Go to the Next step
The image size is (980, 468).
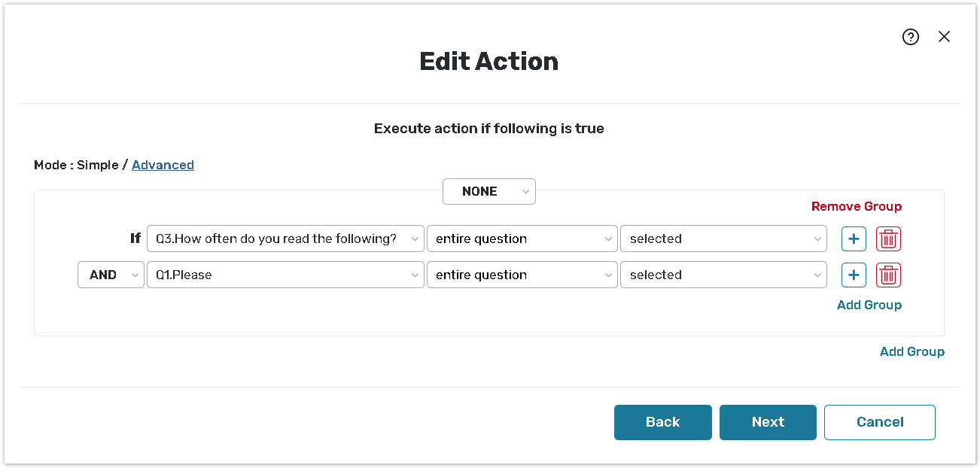tap(768, 422)
